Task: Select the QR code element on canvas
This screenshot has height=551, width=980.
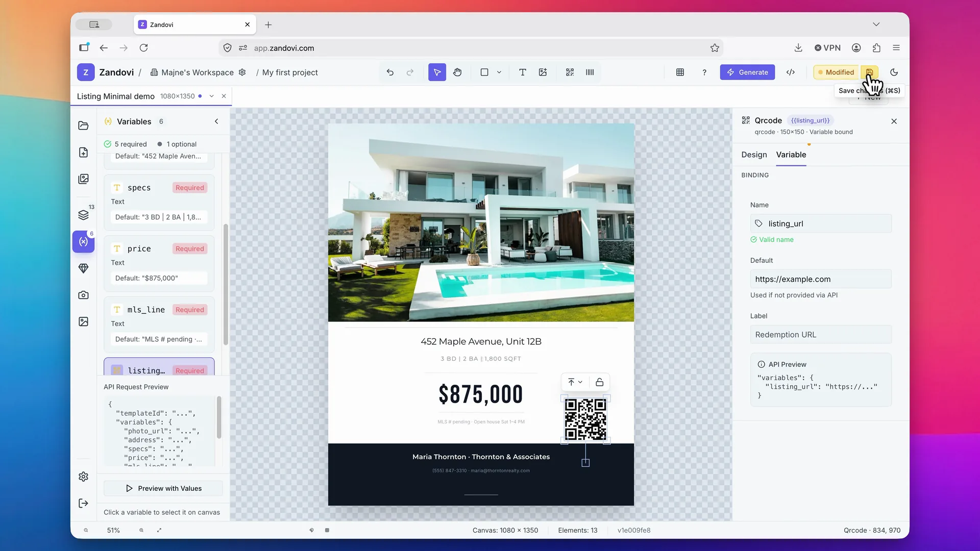Action: 585,419
